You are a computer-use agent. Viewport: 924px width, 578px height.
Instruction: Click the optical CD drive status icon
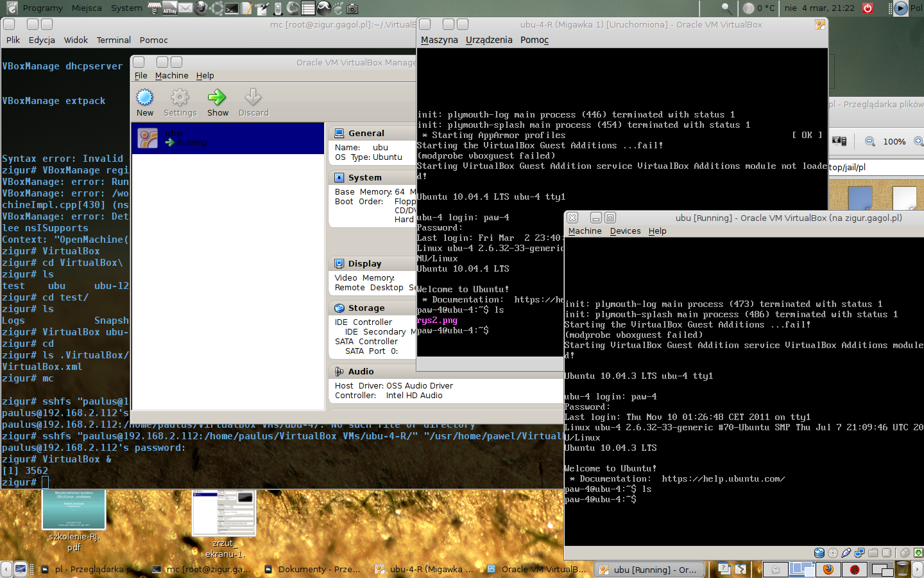[x=833, y=553]
